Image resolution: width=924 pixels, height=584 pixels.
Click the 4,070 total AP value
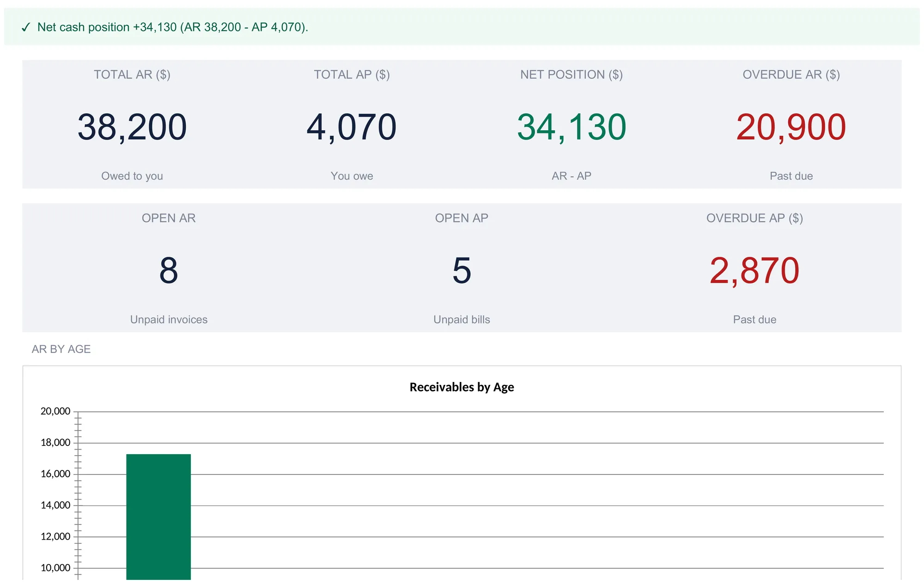pyautogui.click(x=352, y=127)
